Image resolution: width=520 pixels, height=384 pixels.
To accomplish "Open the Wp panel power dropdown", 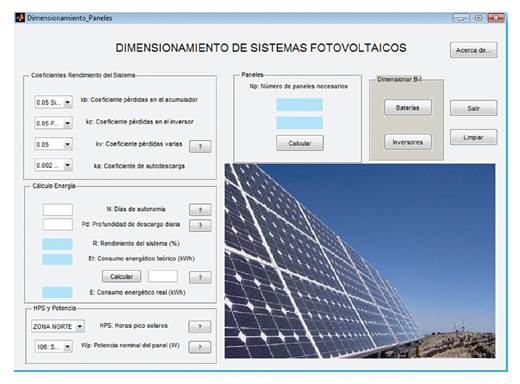I will (x=68, y=347).
